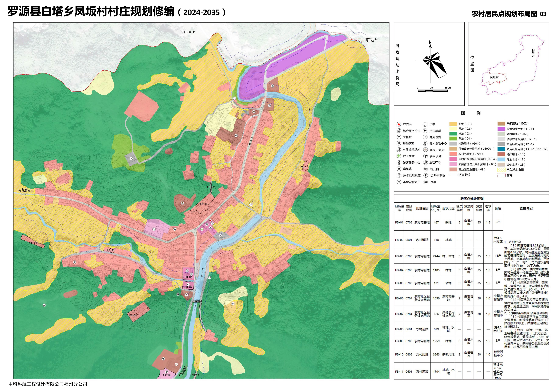Image resolution: width=554 pixels, height=392 pixels.
Task: Click the 小型农村超市 legend icon
Action: (399, 182)
